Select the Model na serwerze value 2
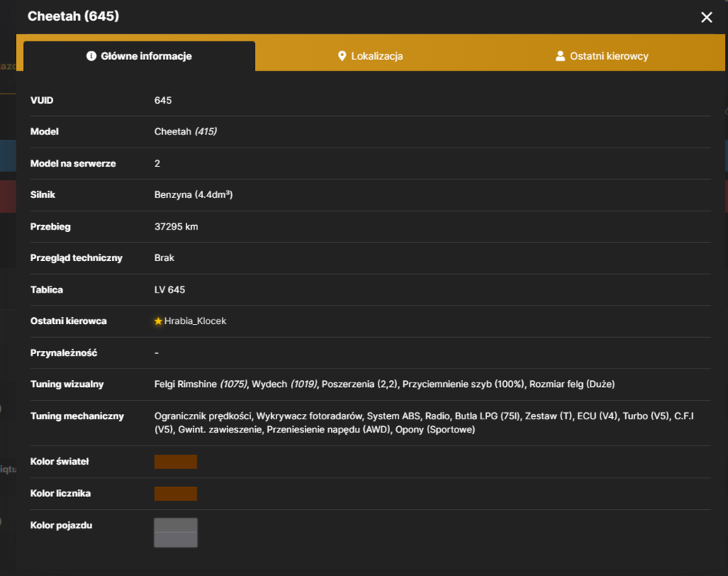 157,164
